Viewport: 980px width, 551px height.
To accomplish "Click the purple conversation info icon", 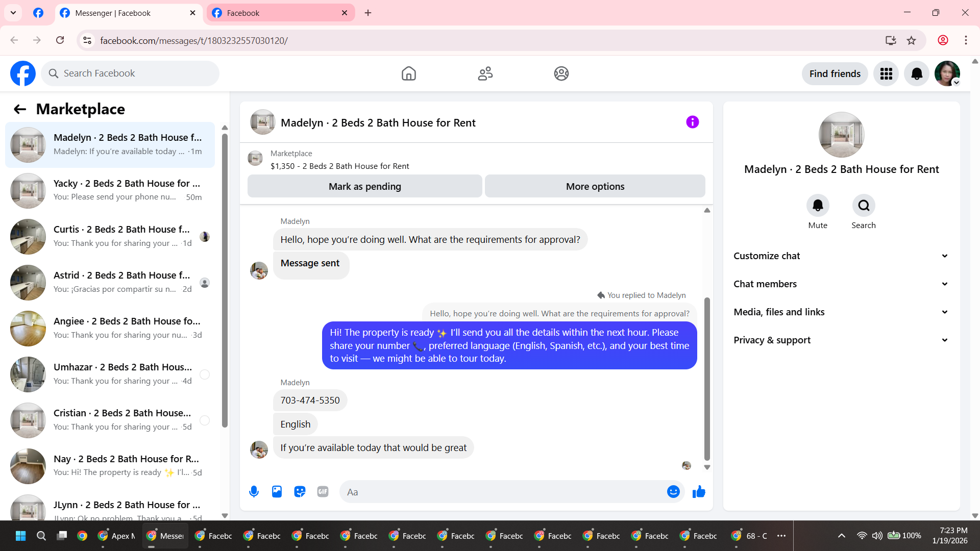I will pos(692,122).
